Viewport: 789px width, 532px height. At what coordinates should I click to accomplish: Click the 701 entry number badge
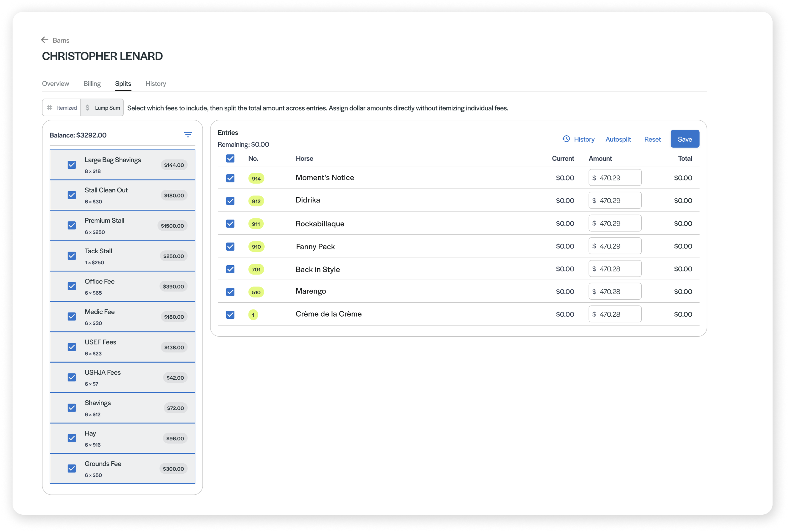[x=256, y=269]
